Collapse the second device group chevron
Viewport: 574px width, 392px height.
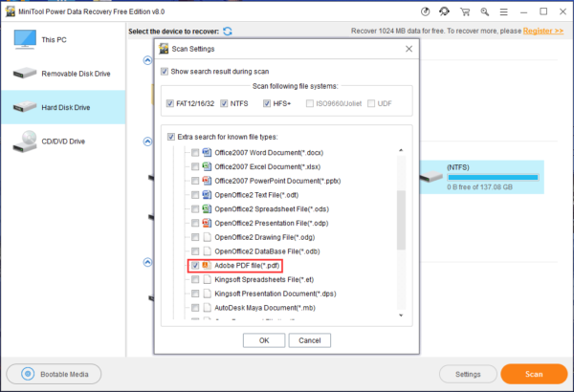[147, 142]
